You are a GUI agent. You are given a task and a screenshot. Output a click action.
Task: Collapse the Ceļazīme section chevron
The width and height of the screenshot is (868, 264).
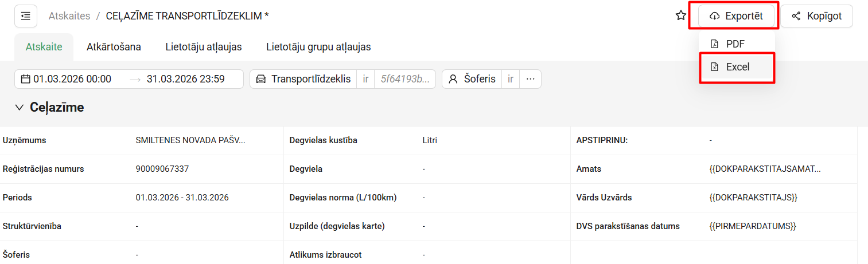pyautogui.click(x=20, y=107)
